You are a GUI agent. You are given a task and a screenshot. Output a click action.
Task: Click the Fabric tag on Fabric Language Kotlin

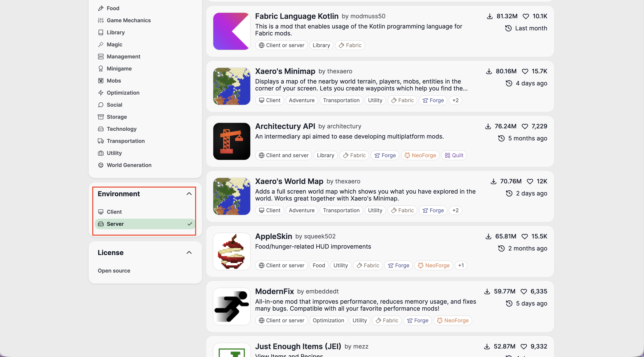(350, 45)
